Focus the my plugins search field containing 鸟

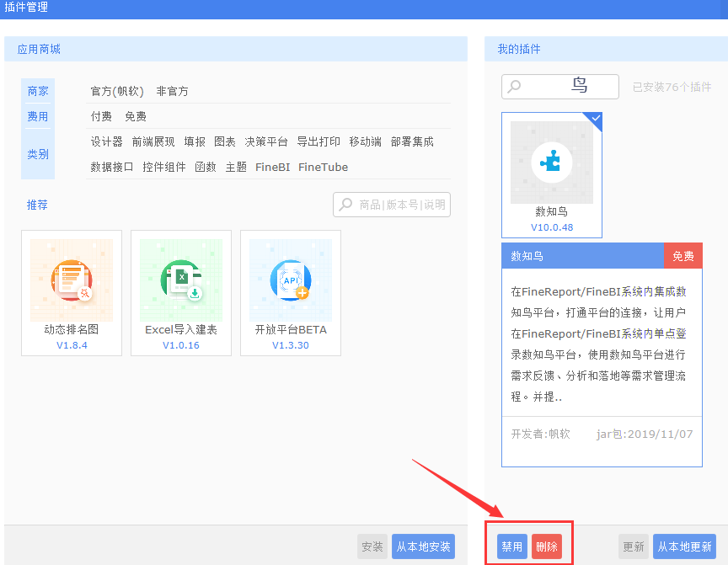click(x=560, y=87)
